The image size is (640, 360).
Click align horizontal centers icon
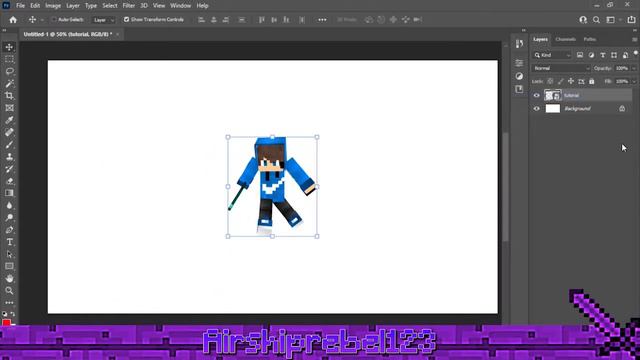click(x=213, y=20)
